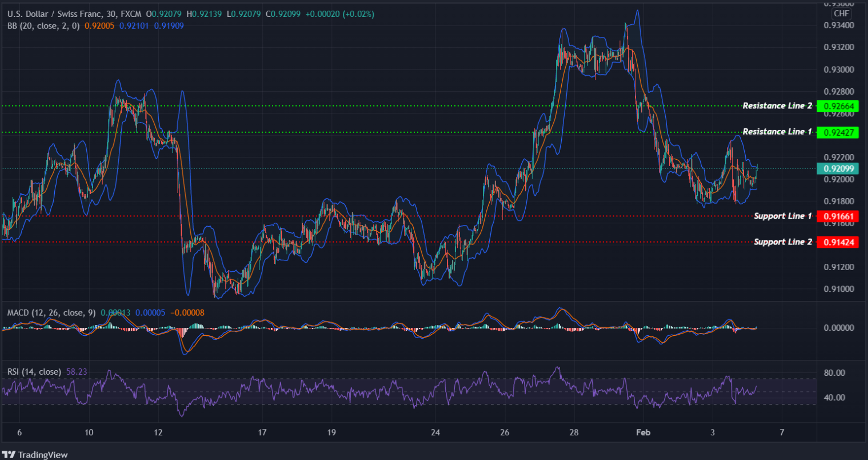Click the green 0.92664 Resistance Line 2 price tag
The height and width of the screenshot is (460, 868).
click(x=838, y=106)
